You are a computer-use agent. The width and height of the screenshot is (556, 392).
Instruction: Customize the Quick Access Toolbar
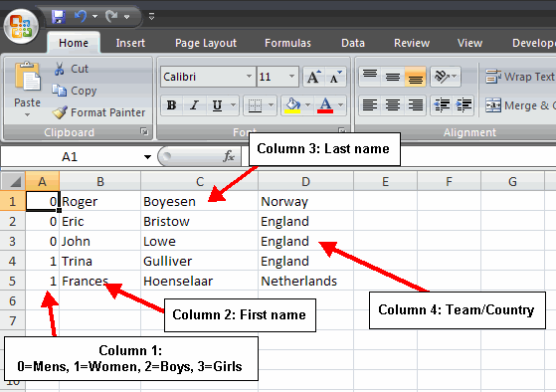tap(151, 16)
